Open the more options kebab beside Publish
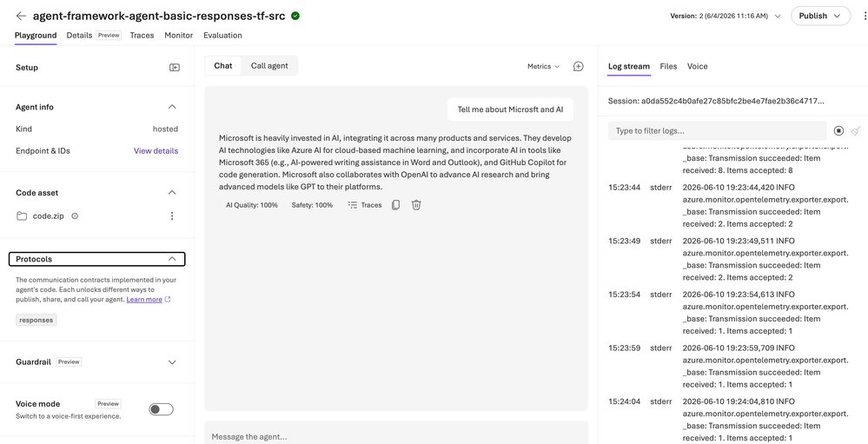The image size is (868, 444). 865,16
